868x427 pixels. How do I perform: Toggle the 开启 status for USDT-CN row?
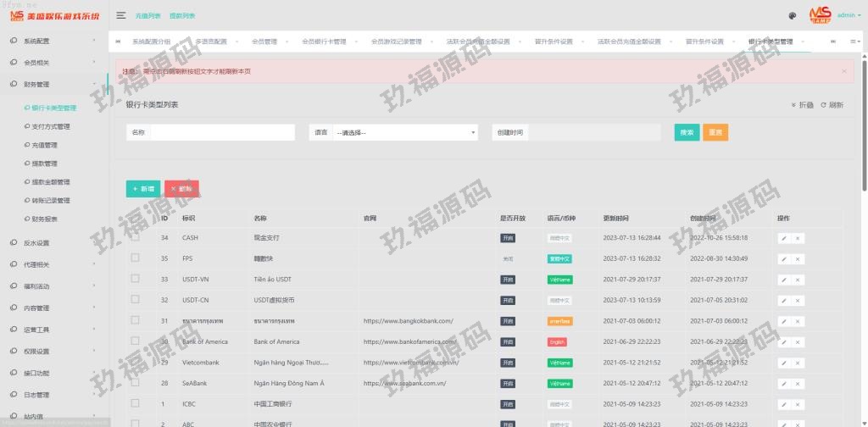508,300
